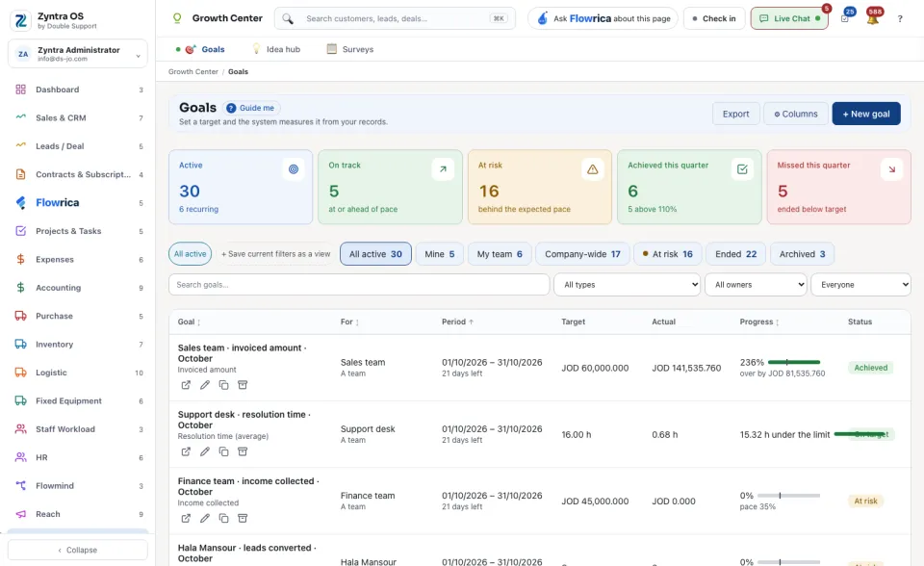Toggle the My team 6 filter chip
The width and height of the screenshot is (924, 566).
tap(500, 254)
